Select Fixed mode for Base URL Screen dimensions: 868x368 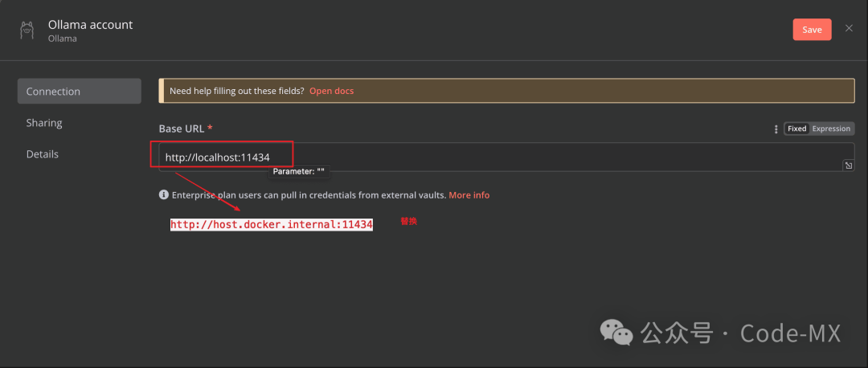click(796, 129)
